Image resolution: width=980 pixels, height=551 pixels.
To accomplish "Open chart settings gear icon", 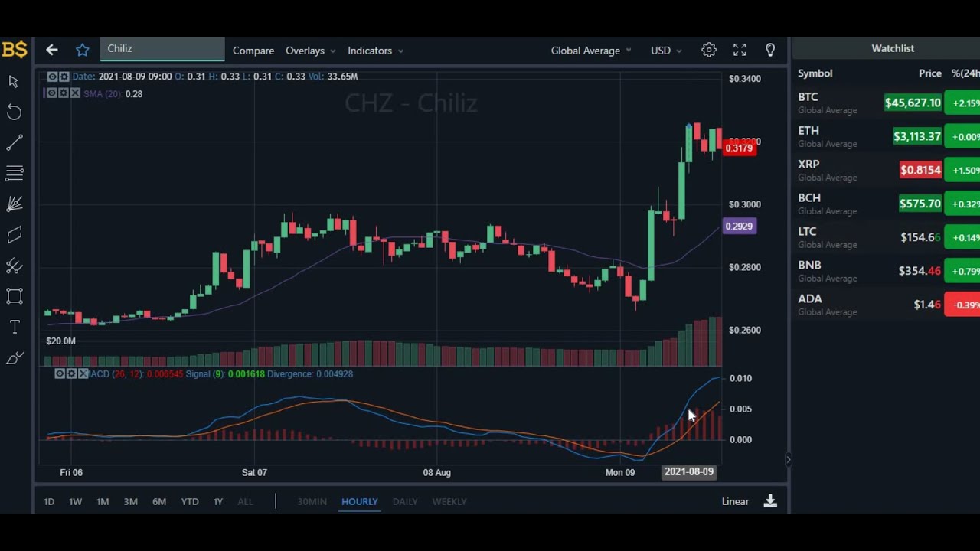I will (x=709, y=50).
